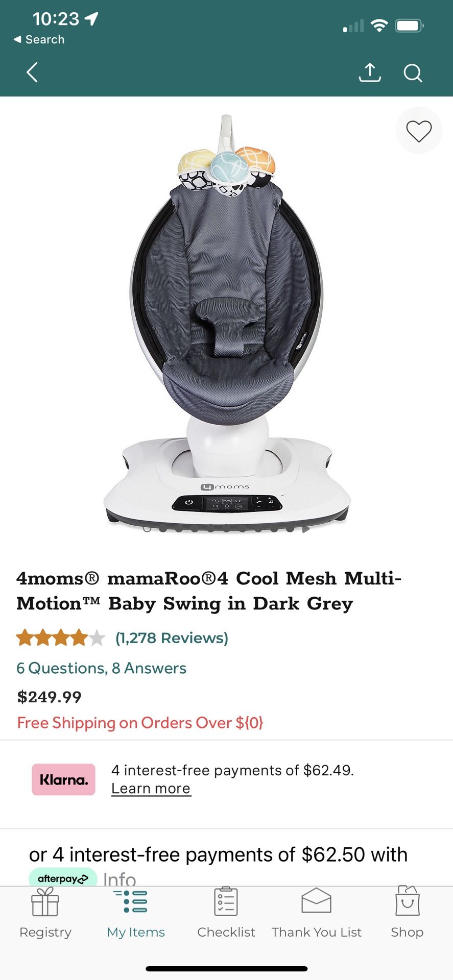Open the 1,278 Reviews link
This screenshot has width=453, height=980.
coord(172,638)
